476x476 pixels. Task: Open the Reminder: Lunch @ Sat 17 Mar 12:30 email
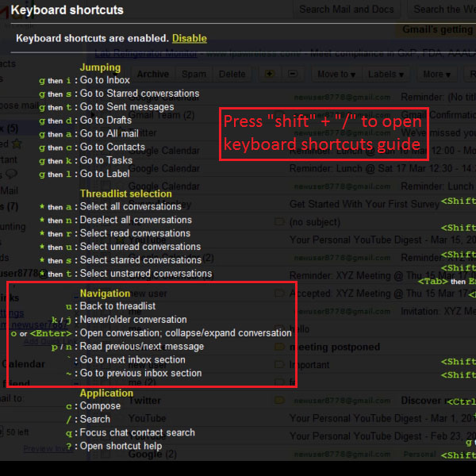[382, 168]
